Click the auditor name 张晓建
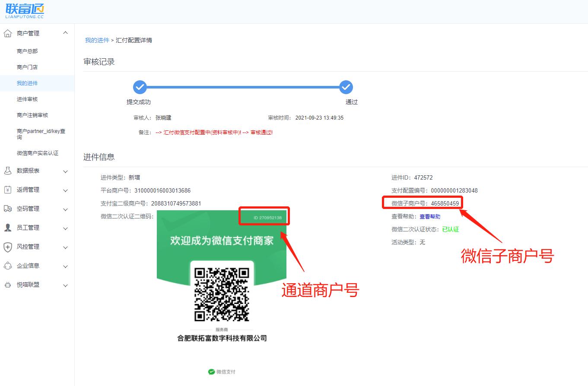This screenshot has width=588, height=386. tap(163, 117)
